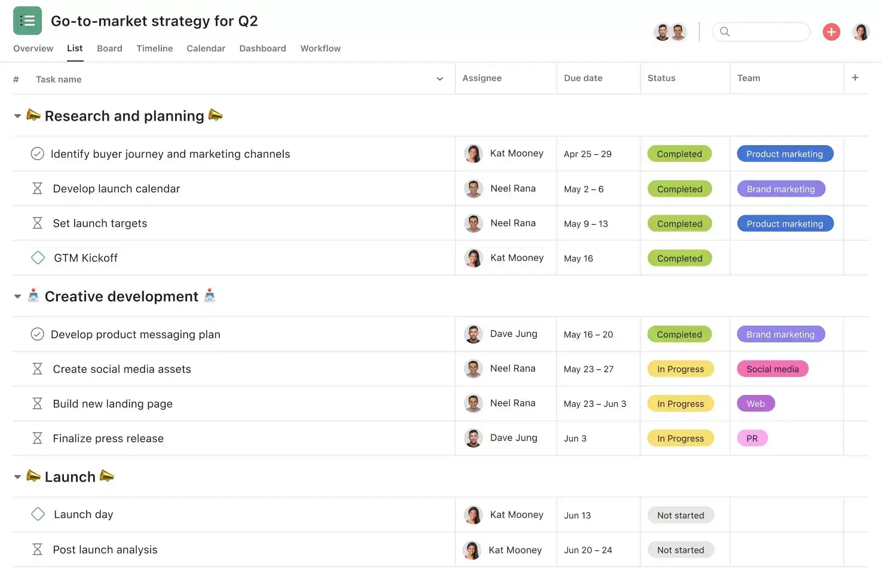The height and width of the screenshot is (588, 882).
Task: Open your profile avatar at top right
Action: pos(860,32)
